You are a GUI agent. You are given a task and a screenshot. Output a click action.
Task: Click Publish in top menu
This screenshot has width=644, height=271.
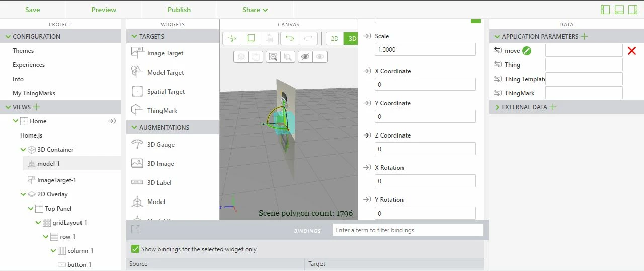179,10
